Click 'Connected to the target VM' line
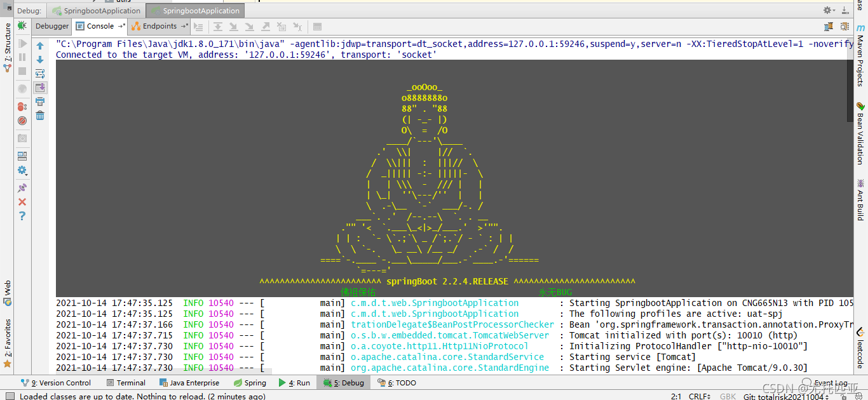 coord(246,55)
